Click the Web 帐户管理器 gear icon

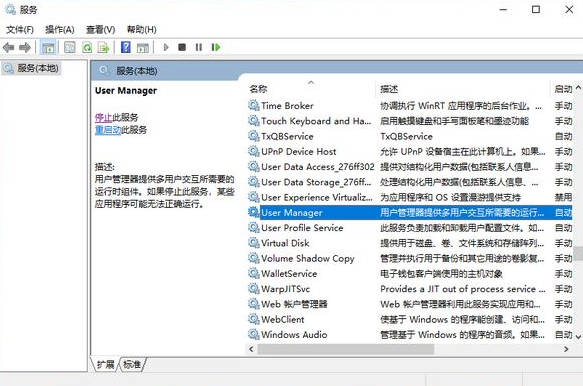pos(254,304)
